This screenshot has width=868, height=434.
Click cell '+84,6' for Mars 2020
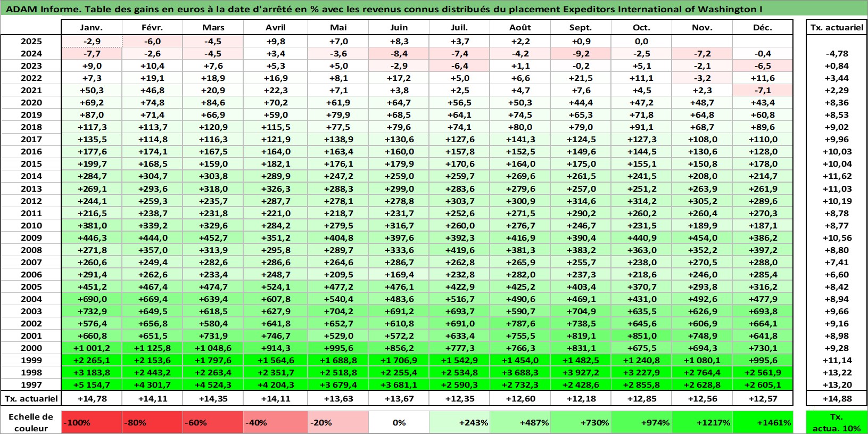coord(213,102)
